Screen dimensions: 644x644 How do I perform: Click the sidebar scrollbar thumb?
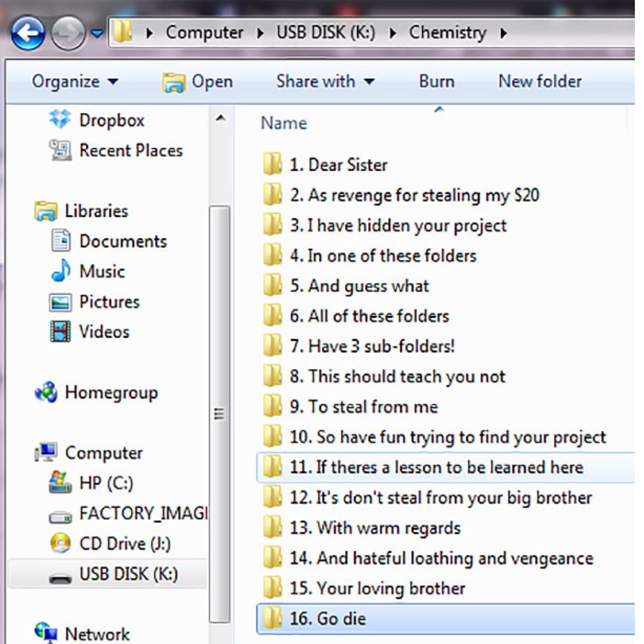(x=218, y=413)
